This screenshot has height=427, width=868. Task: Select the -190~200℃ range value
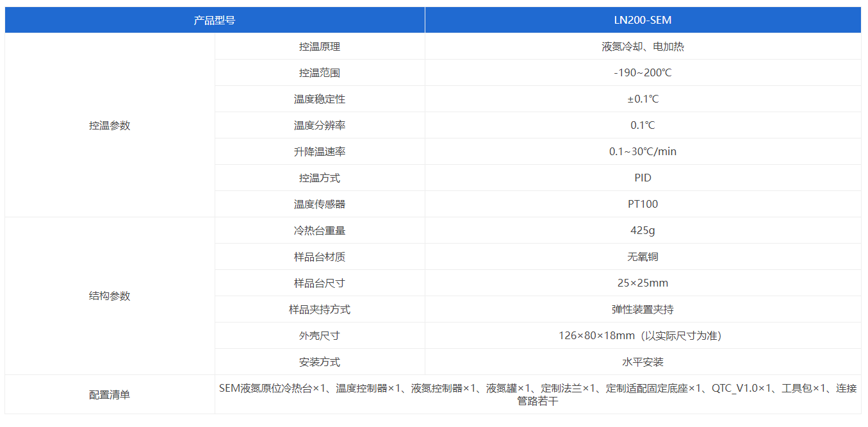[643, 73]
